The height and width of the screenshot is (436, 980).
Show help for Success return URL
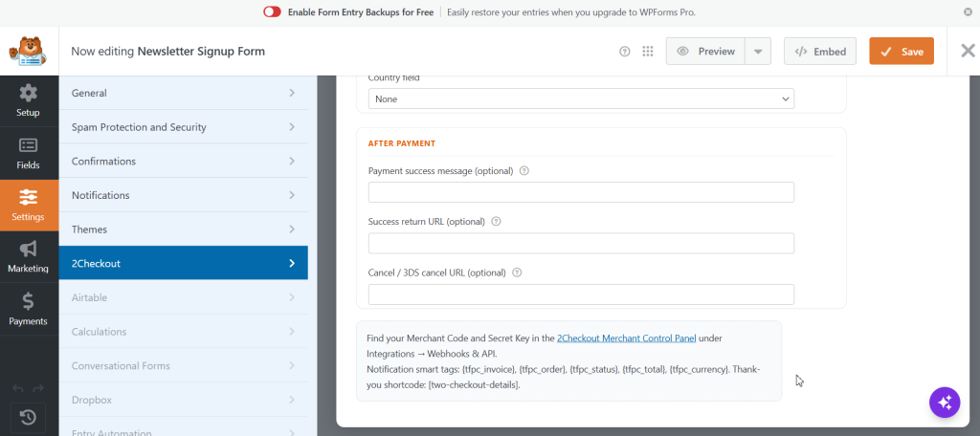point(497,221)
